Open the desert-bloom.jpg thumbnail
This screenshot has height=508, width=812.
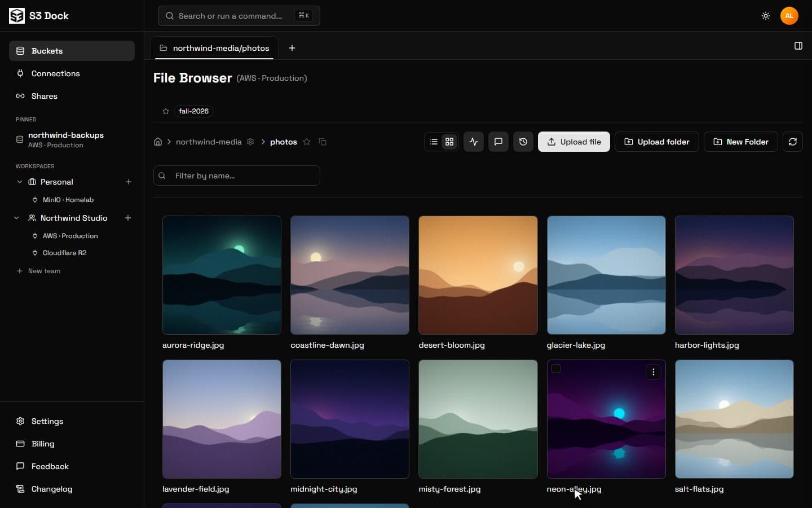[x=478, y=275]
